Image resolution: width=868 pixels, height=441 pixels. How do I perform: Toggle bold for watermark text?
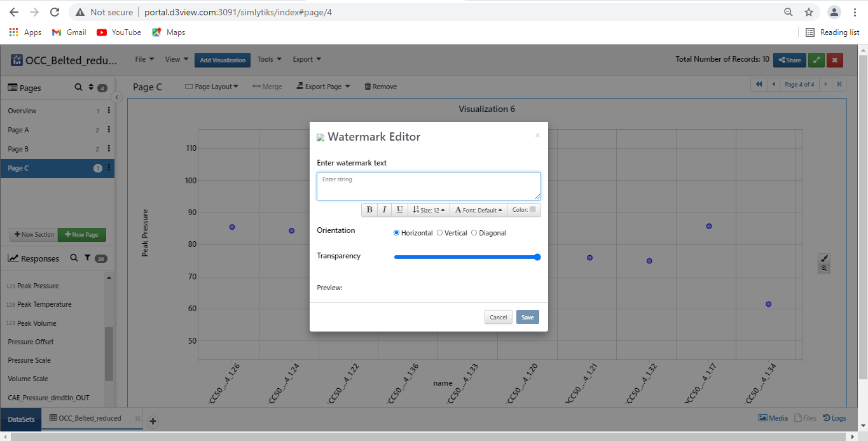369,210
